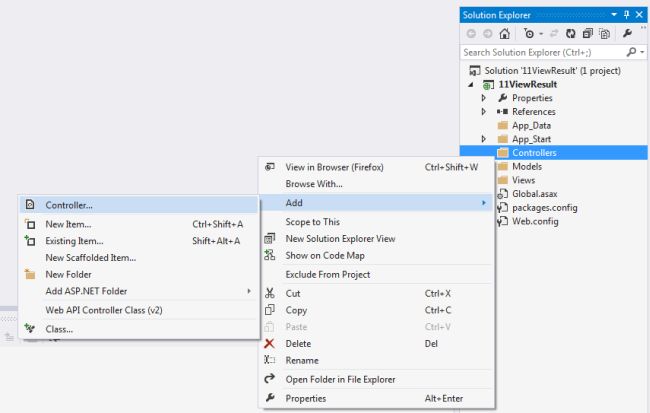Viewport: 650px width, 413px height.
Task: Choose Show on Code Map
Action: pyautogui.click(x=376, y=256)
